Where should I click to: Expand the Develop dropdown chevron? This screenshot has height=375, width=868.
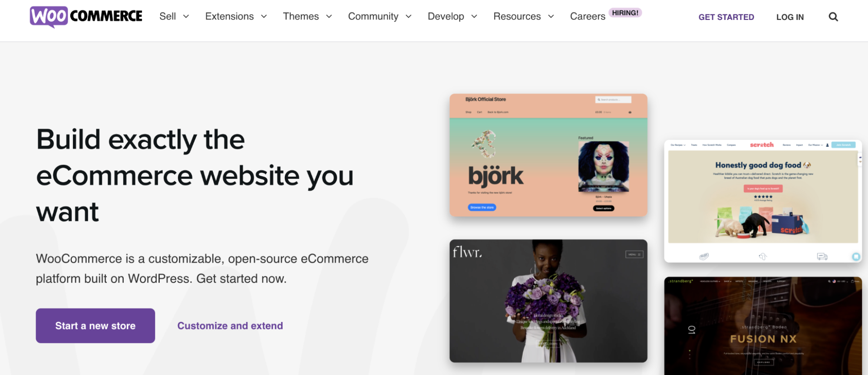click(x=474, y=16)
